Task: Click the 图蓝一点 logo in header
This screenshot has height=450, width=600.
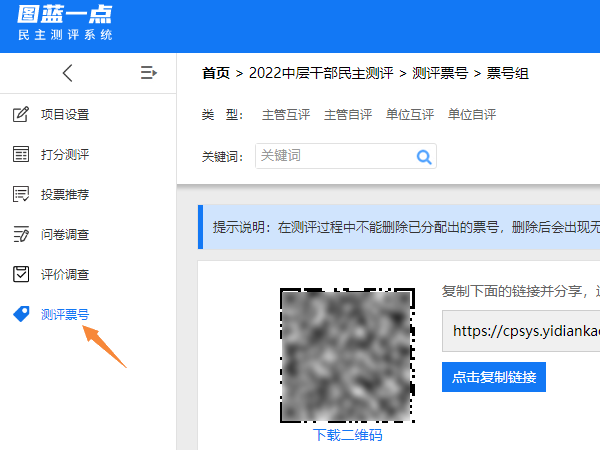Action: pyautogui.click(x=65, y=15)
